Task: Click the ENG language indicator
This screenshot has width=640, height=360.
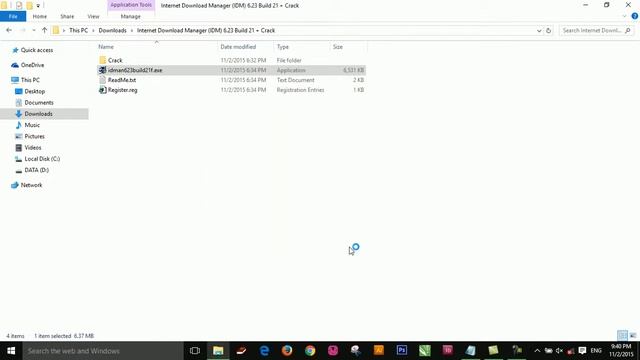Action: (x=596, y=351)
